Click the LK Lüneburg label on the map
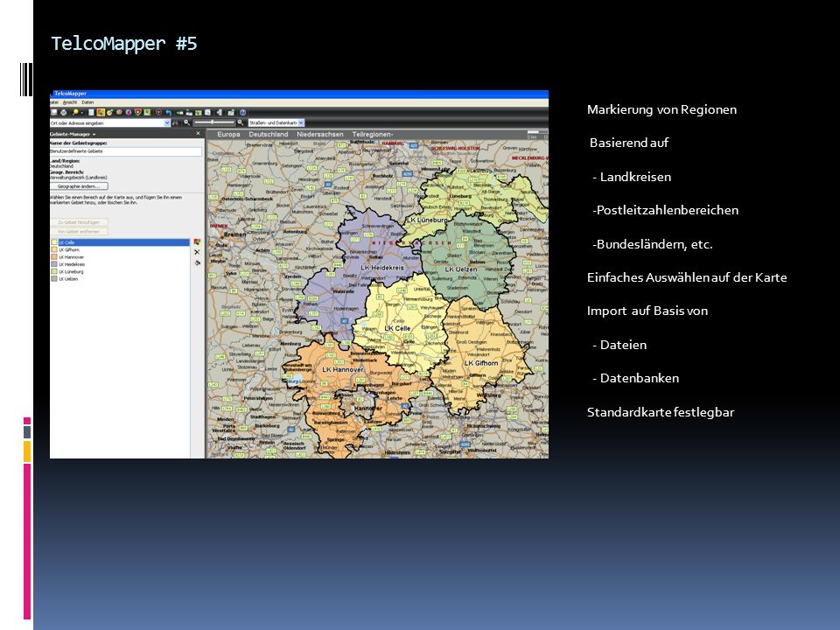Viewport: 840px width, 630px height. pyautogui.click(x=427, y=220)
